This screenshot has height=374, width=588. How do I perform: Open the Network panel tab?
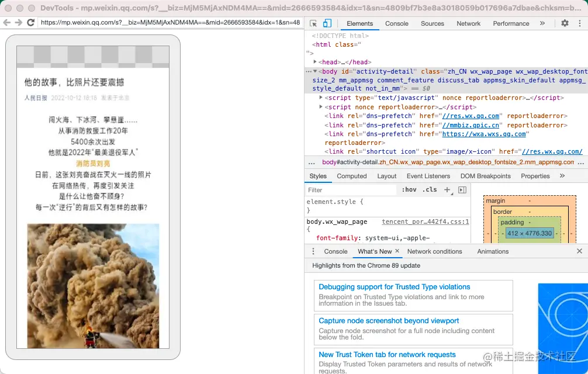pyautogui.click(x=468, y=23)
